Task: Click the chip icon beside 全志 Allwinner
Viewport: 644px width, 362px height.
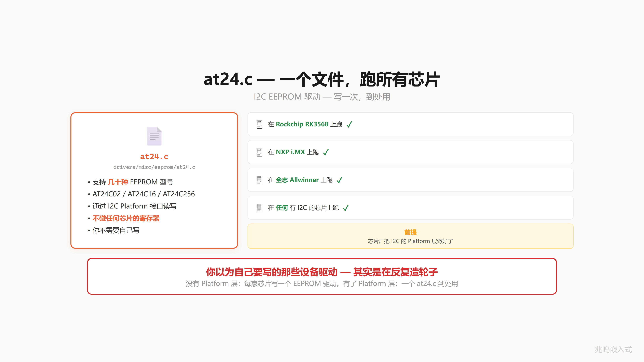Action: (x=259, y=180)
